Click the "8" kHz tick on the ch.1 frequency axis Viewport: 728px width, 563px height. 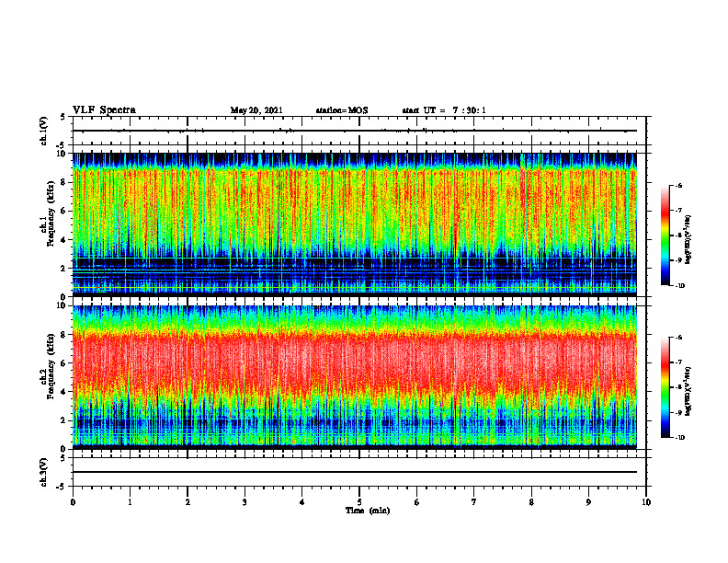click(x=64, y=182)
